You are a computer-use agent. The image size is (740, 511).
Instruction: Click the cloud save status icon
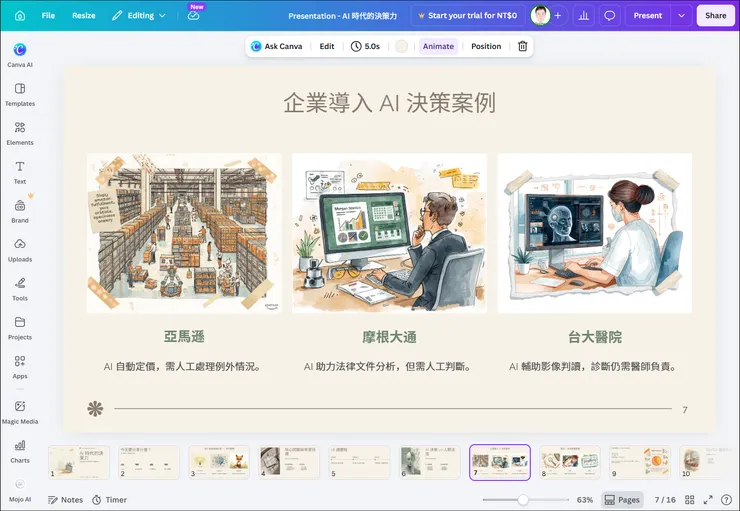[x=193, y=16]
